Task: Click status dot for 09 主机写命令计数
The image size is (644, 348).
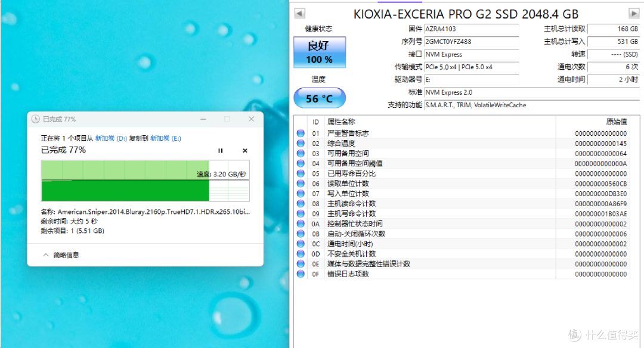Action: [301, 214]
